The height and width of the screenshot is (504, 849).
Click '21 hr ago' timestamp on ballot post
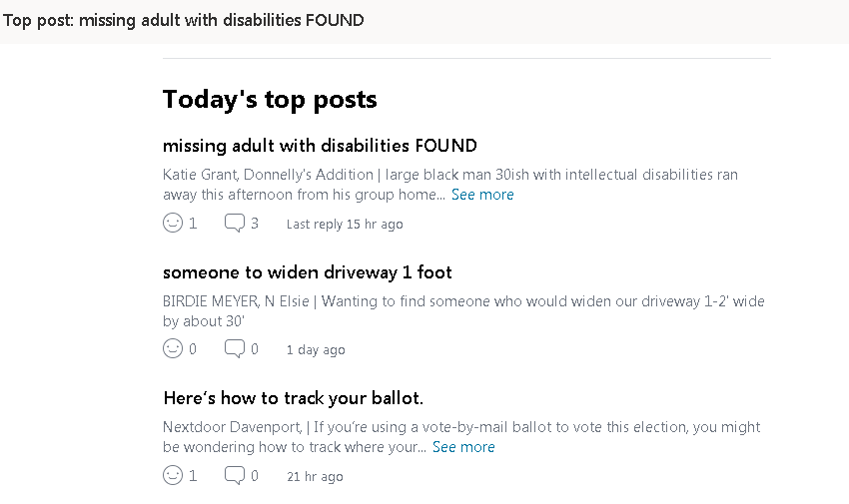pyautogui.click(x=315, y=476)
